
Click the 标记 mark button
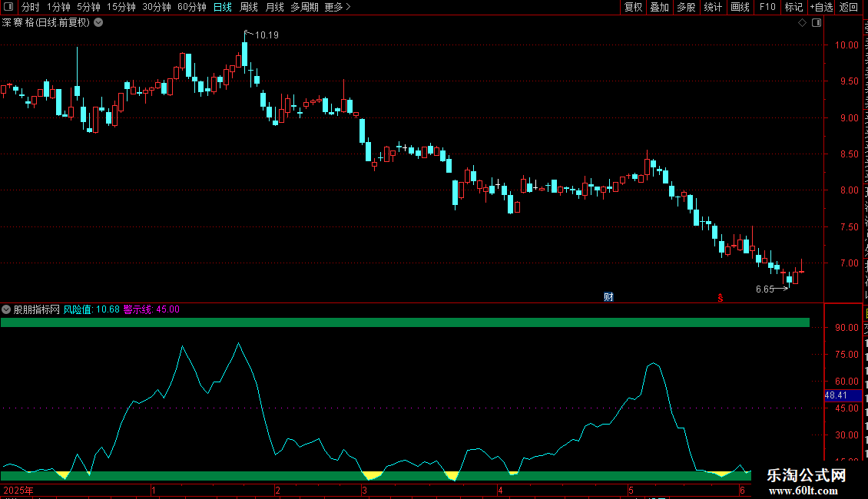pos(793,7)
